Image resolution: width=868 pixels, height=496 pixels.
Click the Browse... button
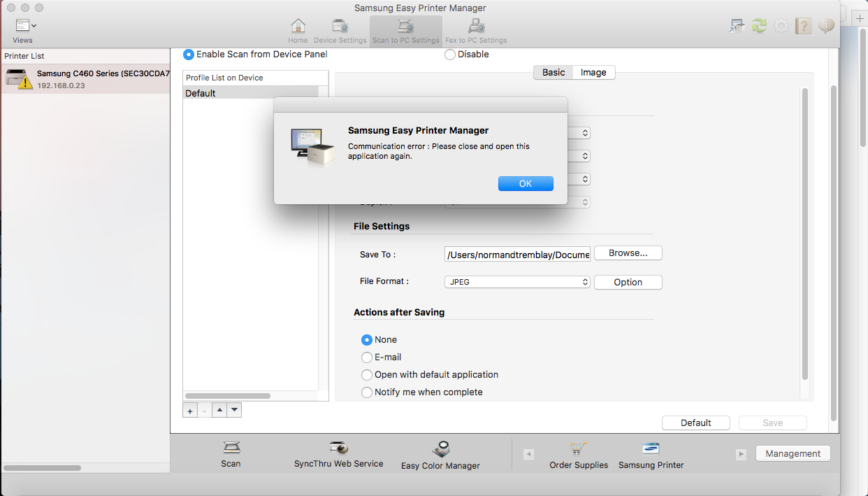[x=628, y=253]
